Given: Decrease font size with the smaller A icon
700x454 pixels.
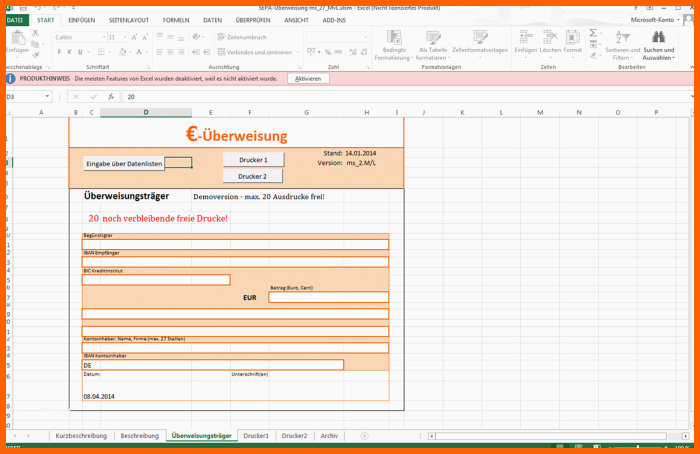Looking at the screenshot, I should (x=145, y=37).
